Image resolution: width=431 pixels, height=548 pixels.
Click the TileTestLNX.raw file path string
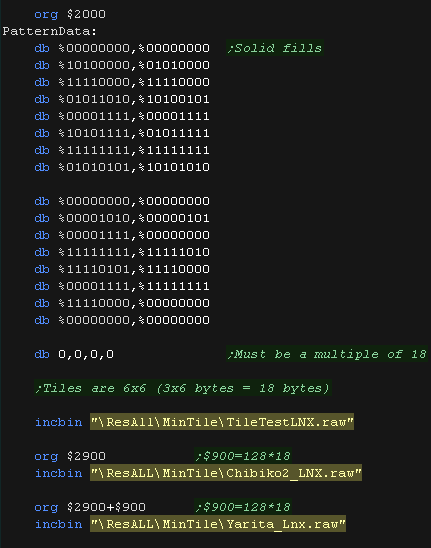click(222, 422)
